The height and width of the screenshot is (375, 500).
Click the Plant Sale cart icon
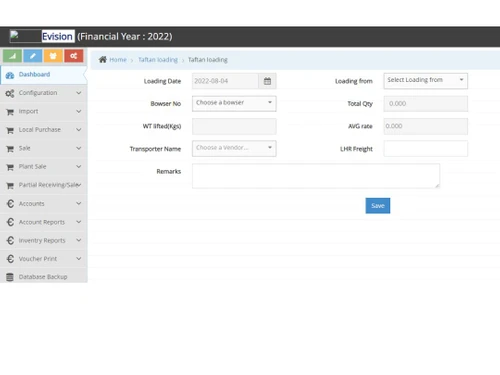(10, 167)
